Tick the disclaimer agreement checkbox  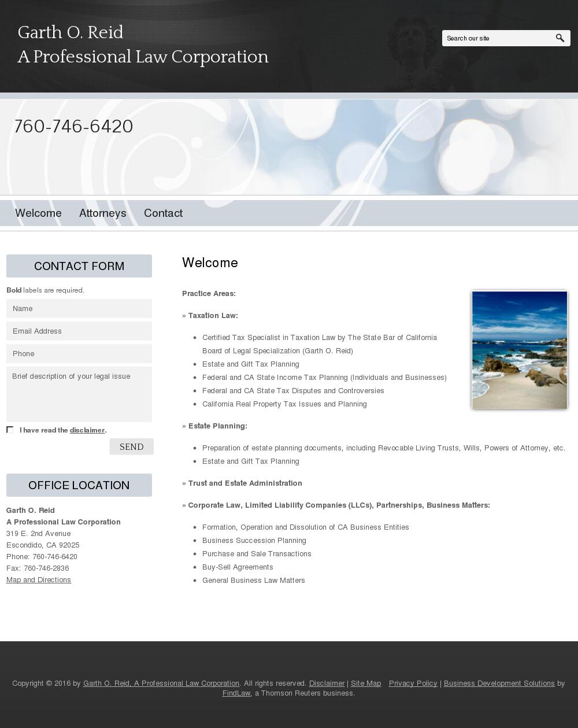[10, 430]
